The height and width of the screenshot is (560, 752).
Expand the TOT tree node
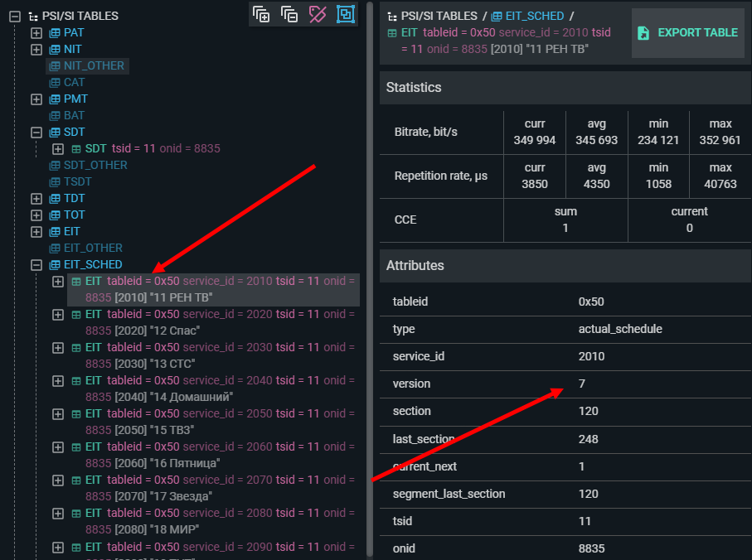(36, 215)
